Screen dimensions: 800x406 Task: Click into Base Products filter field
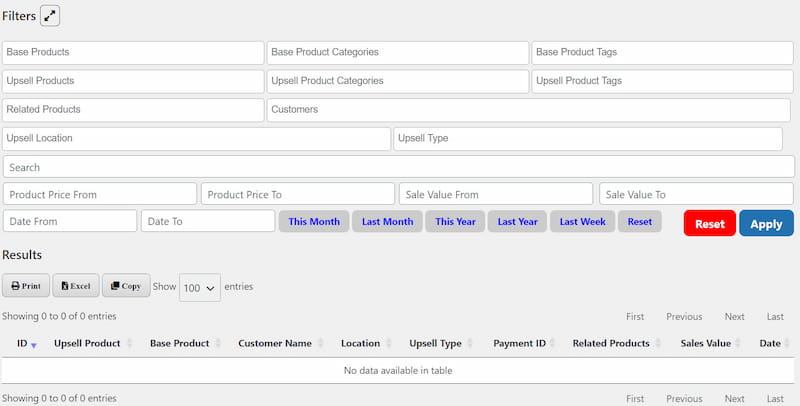tap(133, 53)
